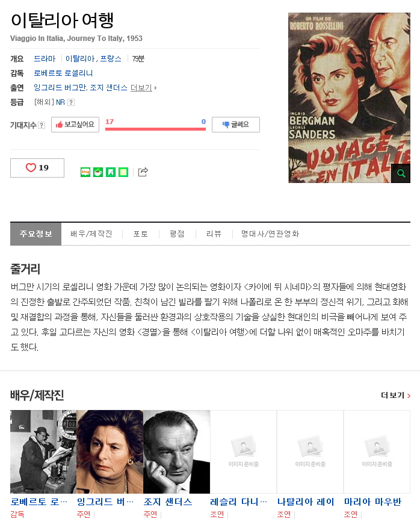Switch to the 포토 tab
The image size is (420, 528).
click(x=141, y=234)
